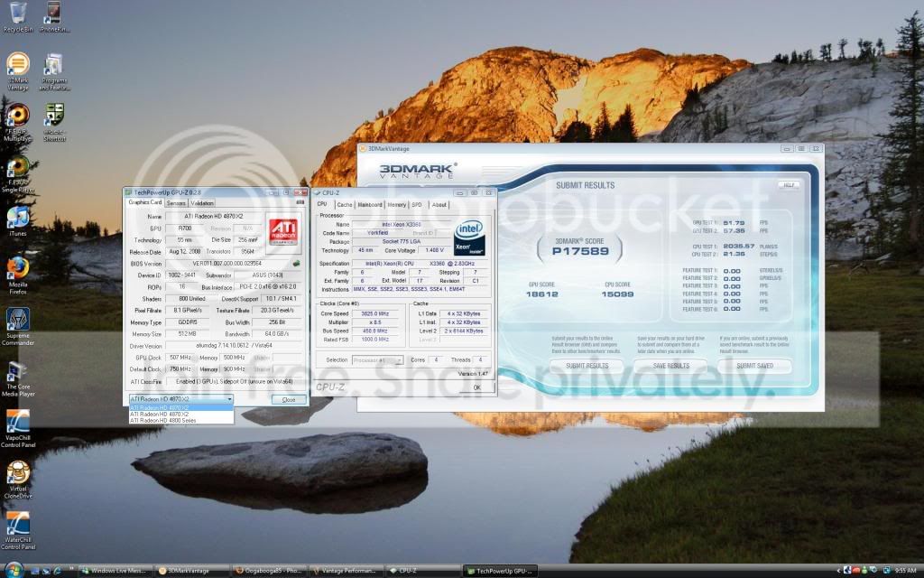Switch to Oogabooga85 Firefox taskbar button
Screen dimensions: 924x578
[x=269, y=571]
